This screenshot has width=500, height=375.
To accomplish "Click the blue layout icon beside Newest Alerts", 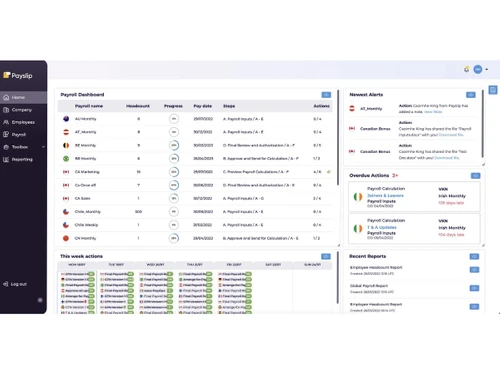I will coord(493,90).
